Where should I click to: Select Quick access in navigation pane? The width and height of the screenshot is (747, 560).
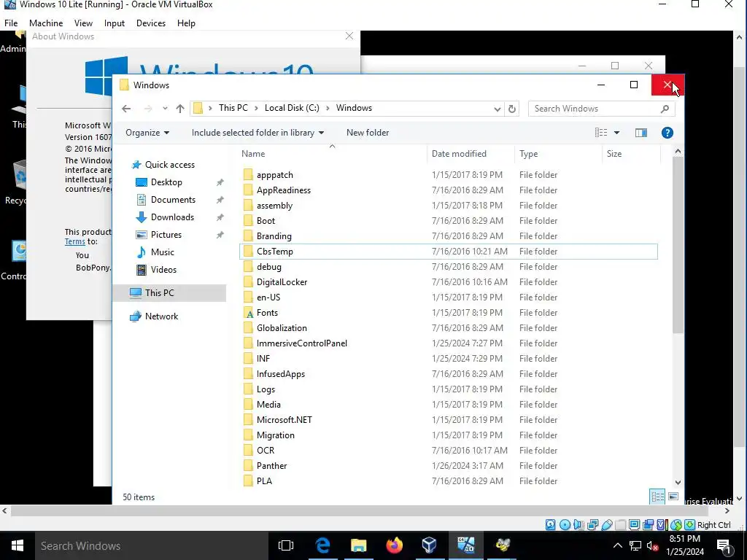(169, 165)
